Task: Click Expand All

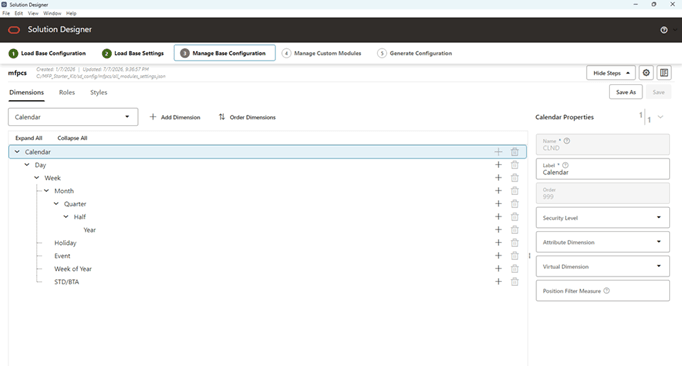Action: click(x=29, y=138)
